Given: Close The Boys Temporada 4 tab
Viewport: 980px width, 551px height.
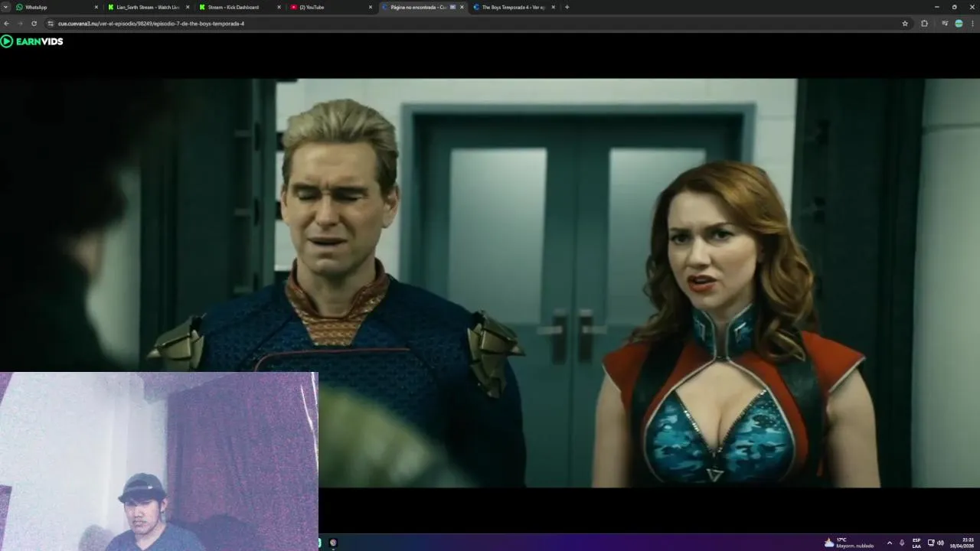Looking at the screenshot, I should click(553, 7).
